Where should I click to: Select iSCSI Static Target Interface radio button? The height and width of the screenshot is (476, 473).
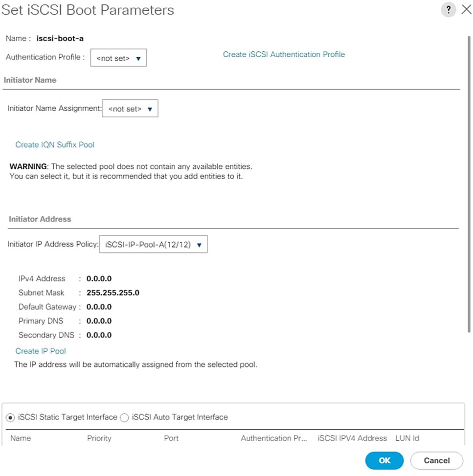(x=10, y=417)
